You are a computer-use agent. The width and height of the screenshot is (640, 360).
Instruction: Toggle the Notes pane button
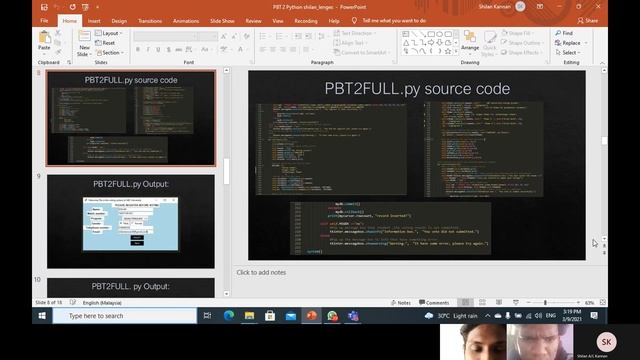400,303
